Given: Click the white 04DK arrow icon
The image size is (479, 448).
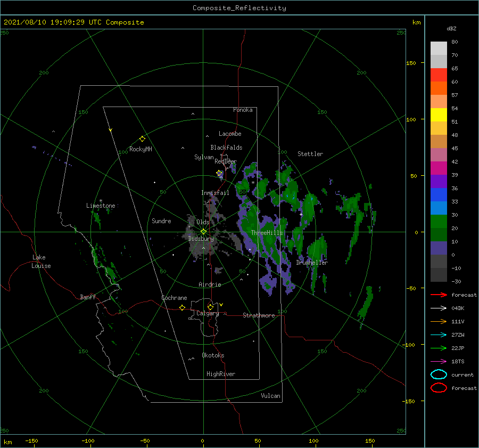Looking at the screenshot, I should (439, 308).
